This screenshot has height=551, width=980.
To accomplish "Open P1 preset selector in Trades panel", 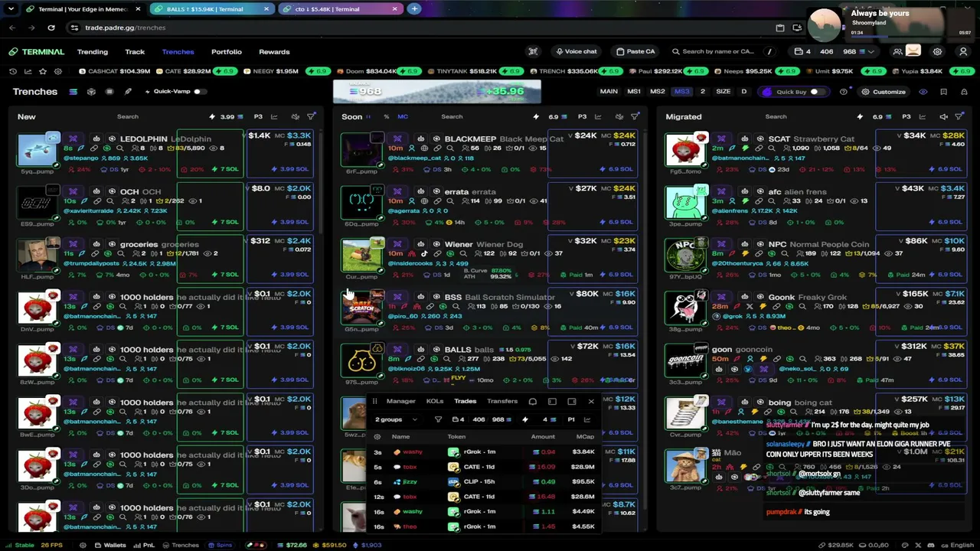I will pyautogui.click(x=570, y=419).
